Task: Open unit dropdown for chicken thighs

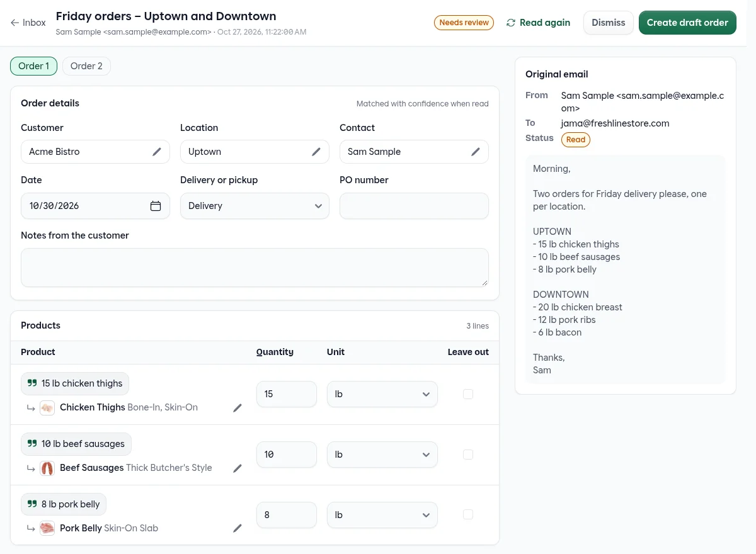Action: click(x=382, y=394)
